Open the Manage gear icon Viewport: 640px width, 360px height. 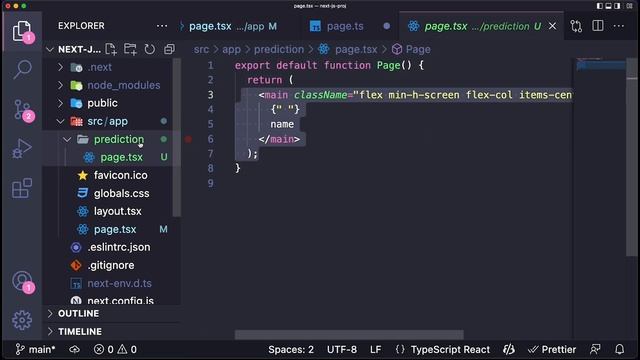[22, 320]
